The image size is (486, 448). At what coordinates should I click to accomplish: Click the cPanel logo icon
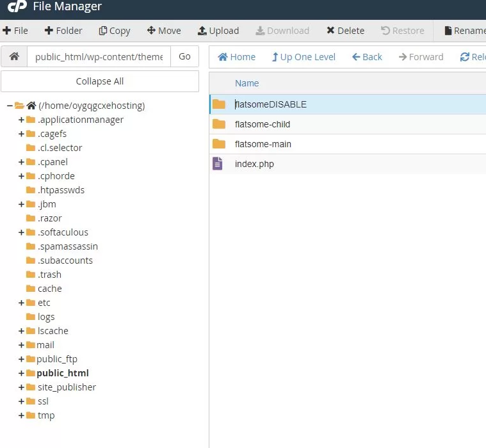tap(17, 6)
